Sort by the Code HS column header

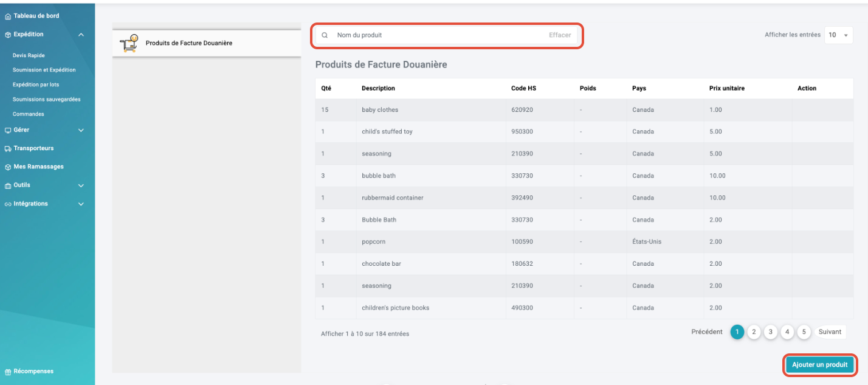click(x=523, y=88)
